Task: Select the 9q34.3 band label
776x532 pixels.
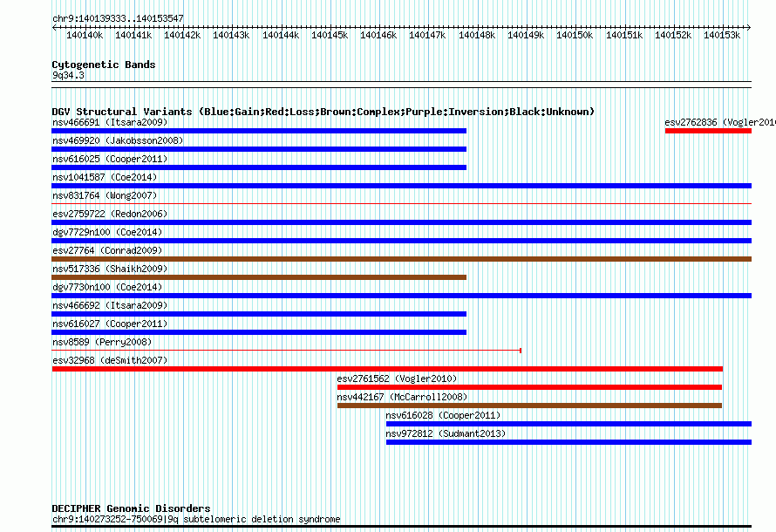Action: (x=68, y=75)
